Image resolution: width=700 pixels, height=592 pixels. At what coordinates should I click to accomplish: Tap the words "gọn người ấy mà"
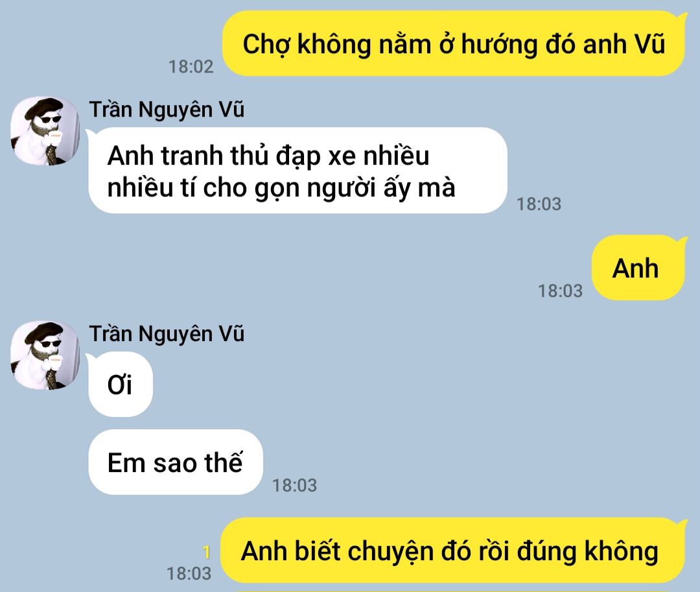click(355, 188)
